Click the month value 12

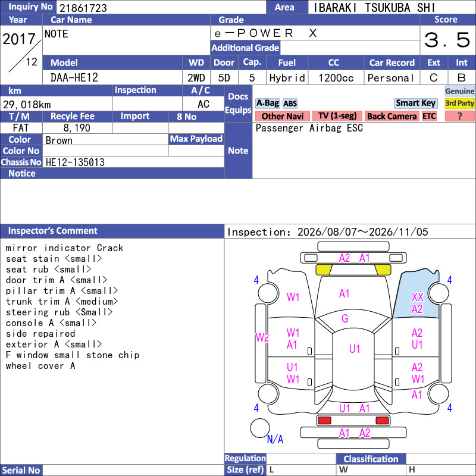(x=32, y=62)
